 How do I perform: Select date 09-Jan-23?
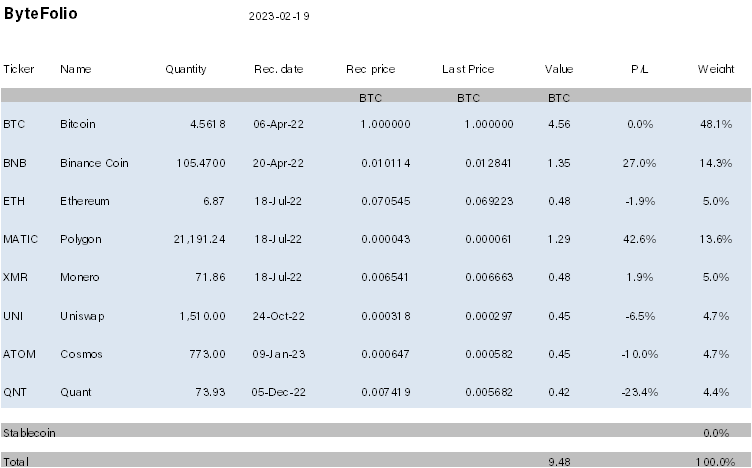pyautogui.click(x=279, y=354)
